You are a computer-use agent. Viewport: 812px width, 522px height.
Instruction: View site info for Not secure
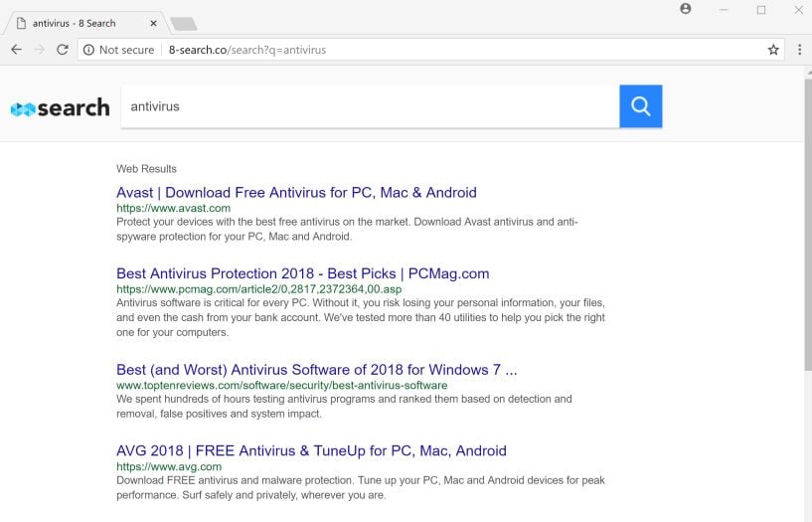point(118,50)
